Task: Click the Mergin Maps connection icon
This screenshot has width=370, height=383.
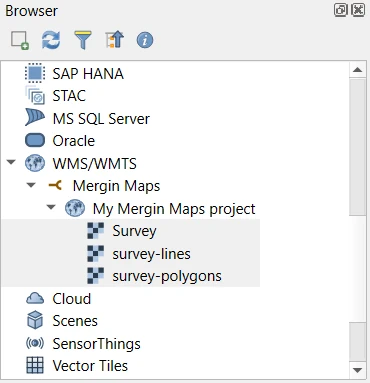Action: pyautogui.click(x=55, y=185)
